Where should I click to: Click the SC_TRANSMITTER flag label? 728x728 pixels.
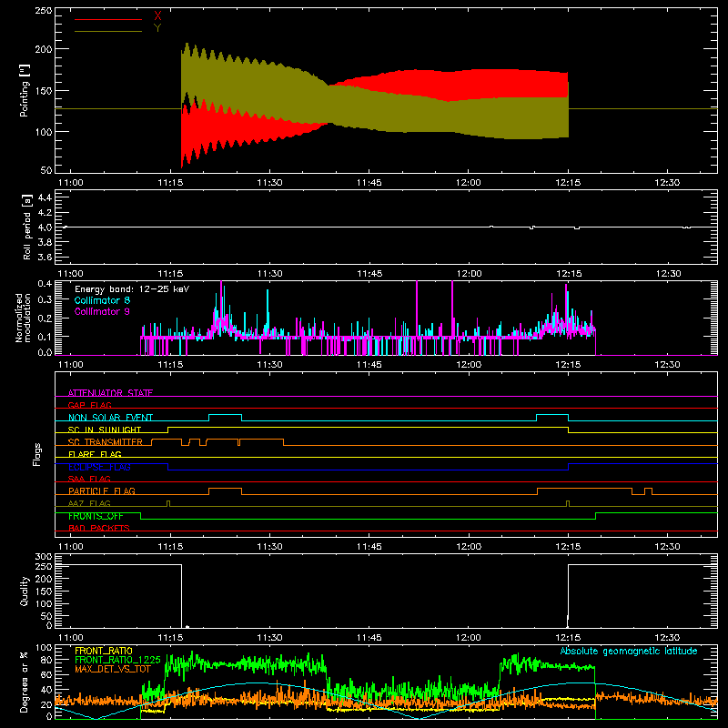pyautogui.click(x=106, y=442)
